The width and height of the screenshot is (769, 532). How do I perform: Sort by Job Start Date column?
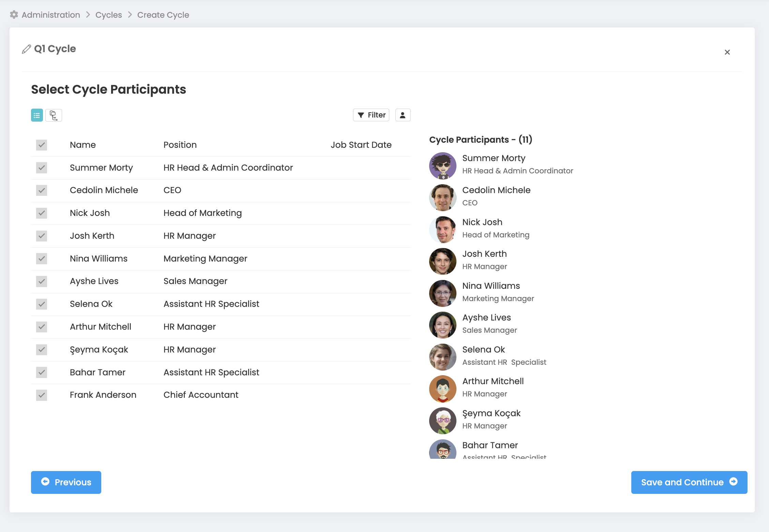(x=361, y=145)
